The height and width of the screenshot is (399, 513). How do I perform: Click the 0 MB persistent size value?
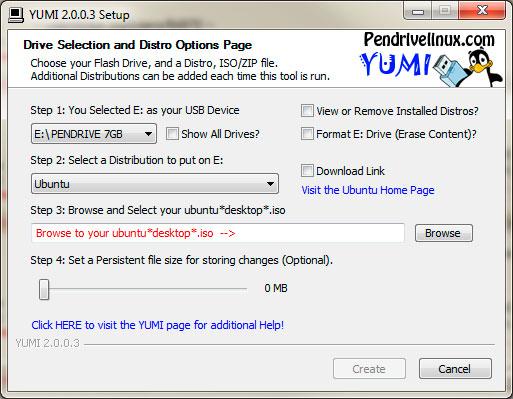(276, 288)
